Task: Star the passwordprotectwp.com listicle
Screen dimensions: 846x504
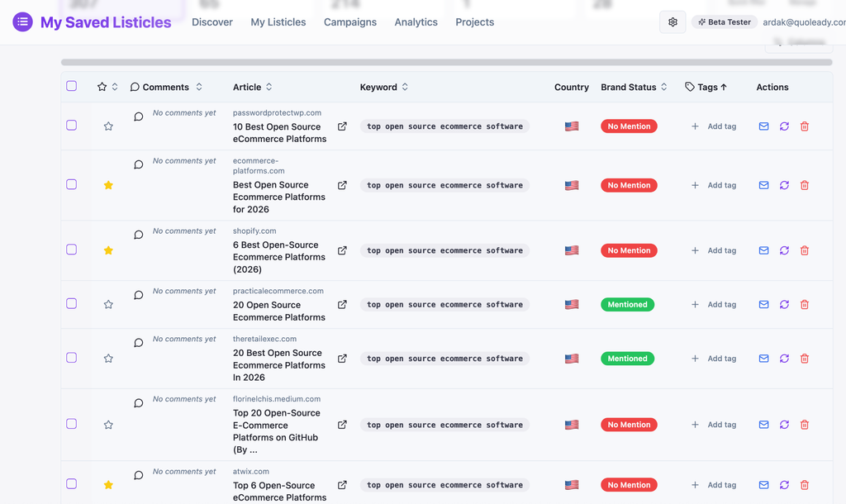Action: click(x=108, y=126)
